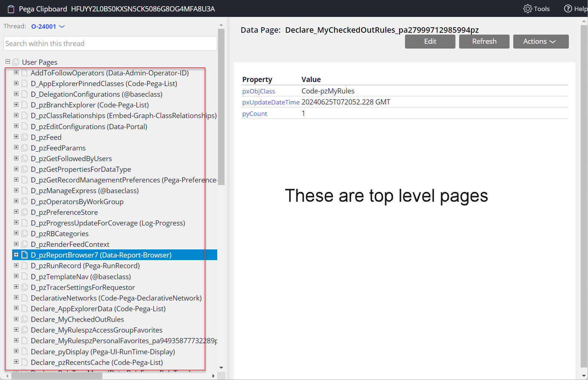
Task: Click page icon of D_pzFeed
Action: (x=25, y=137)
